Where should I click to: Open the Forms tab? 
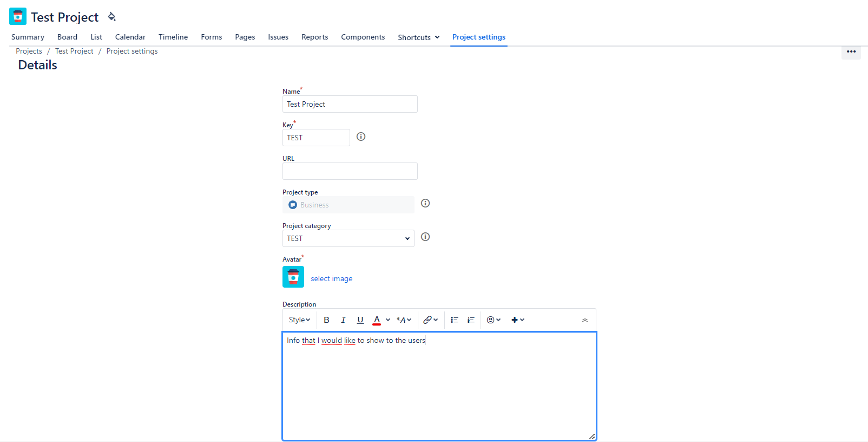click(x=212, y=37)
